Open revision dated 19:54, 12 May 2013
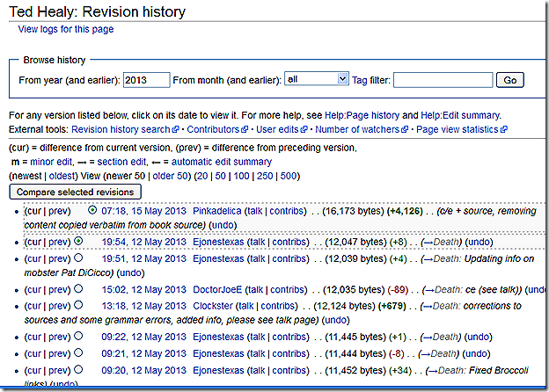Image resolution: width=549 pixels, height=392 pixels. pyautogui.click(x=144, y=242)
